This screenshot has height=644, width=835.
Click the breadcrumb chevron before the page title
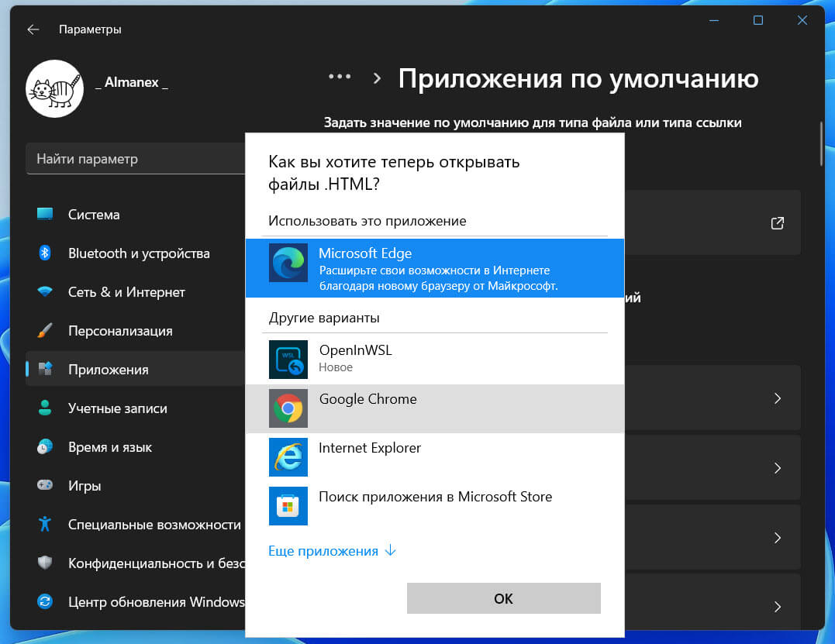coord(377,79)
